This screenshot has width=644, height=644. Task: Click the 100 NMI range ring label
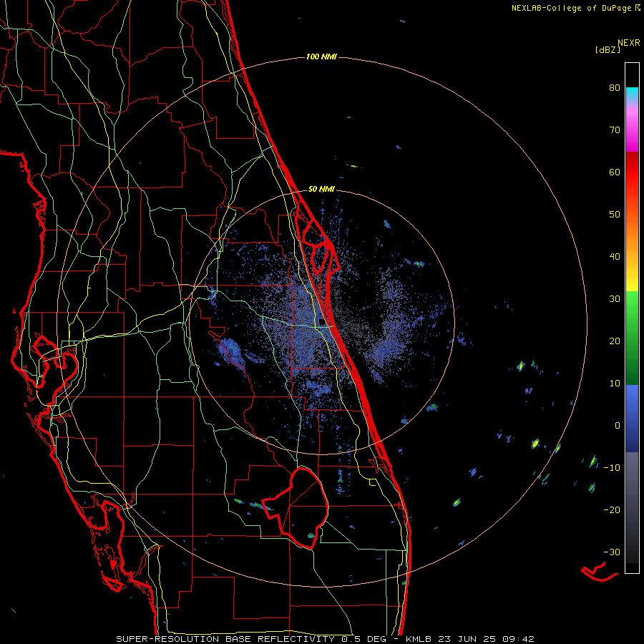(x=321, y=57)
